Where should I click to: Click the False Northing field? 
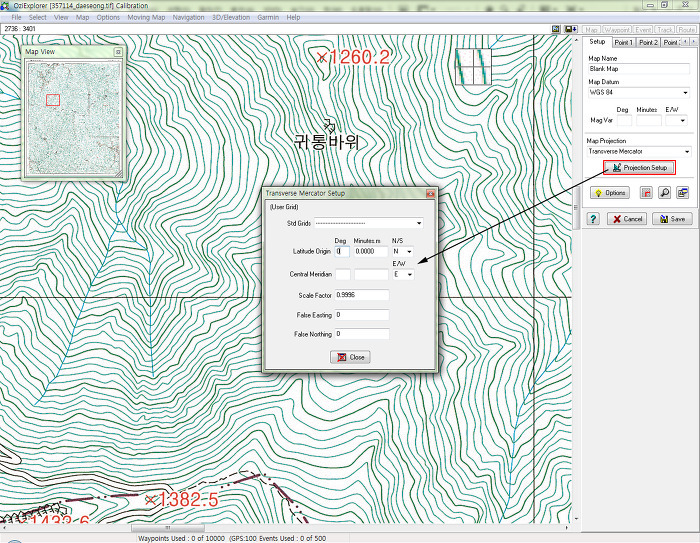click(362, 334)
